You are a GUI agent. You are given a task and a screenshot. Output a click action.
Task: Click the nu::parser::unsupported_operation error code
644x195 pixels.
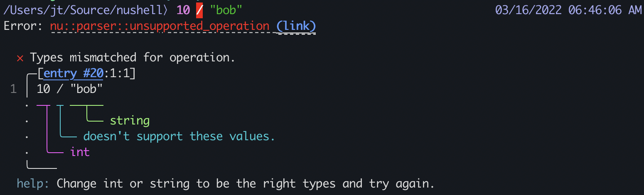160,27
